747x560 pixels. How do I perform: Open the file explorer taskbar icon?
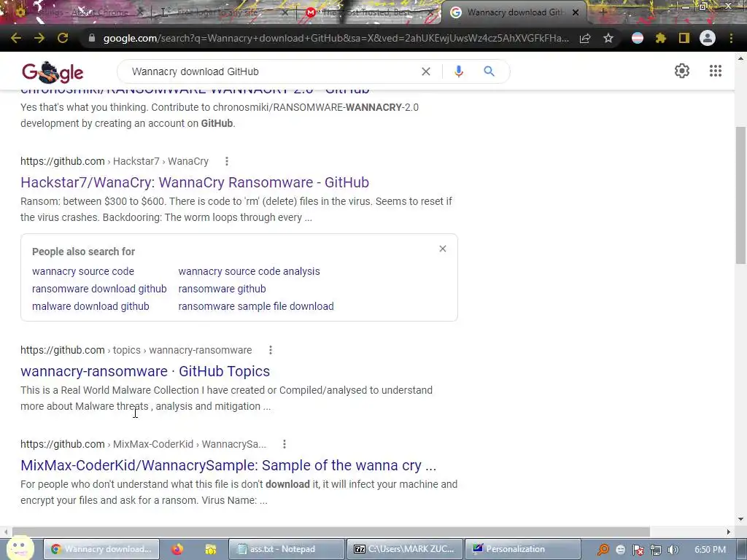210,549
